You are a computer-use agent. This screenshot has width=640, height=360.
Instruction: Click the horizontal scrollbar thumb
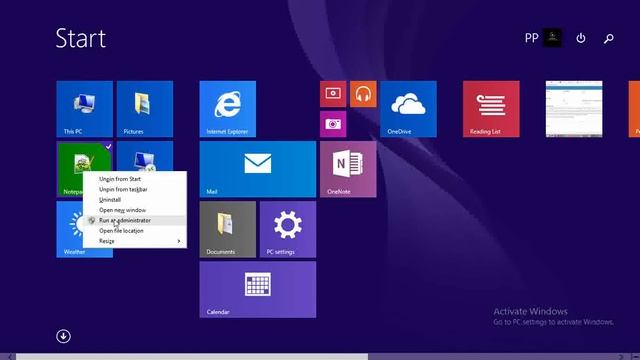click(192, 357)
